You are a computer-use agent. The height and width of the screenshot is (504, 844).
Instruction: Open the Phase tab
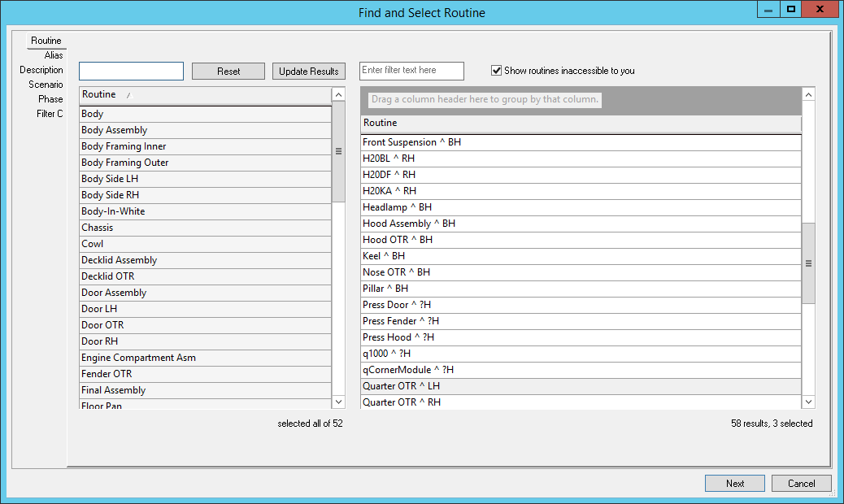click(50, 99)
